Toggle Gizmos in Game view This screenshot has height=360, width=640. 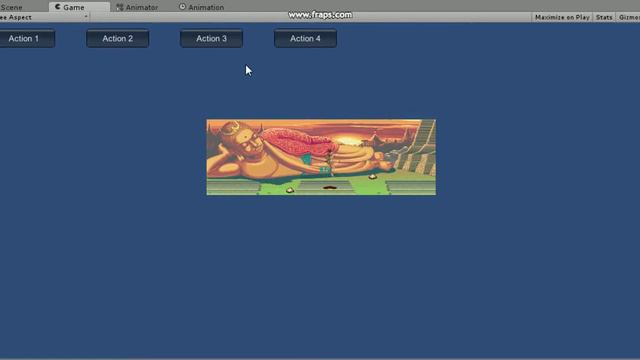[629, 17]
